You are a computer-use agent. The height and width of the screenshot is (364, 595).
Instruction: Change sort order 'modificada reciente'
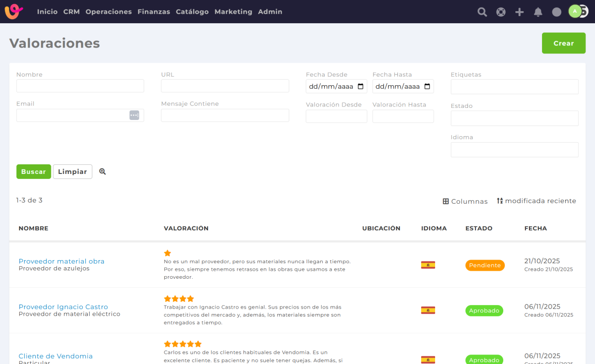pyautogui.click(x=536, y=201)
